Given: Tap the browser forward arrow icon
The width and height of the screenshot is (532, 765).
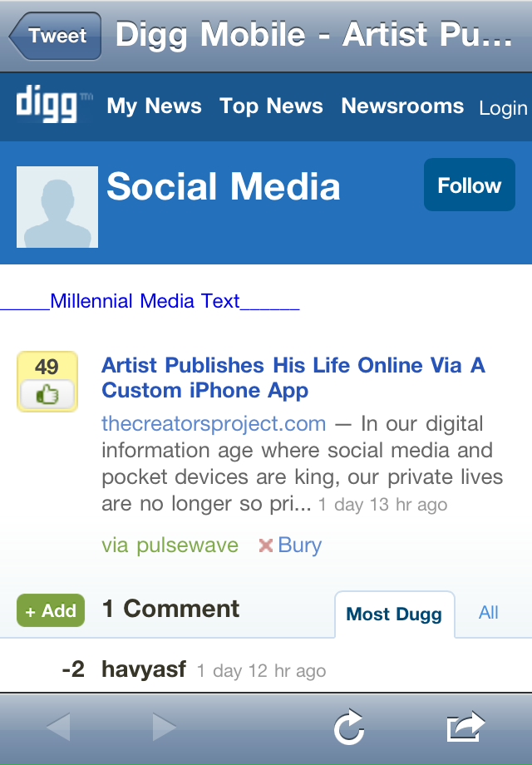Looking at the screenshot, I should pos(164,727).
